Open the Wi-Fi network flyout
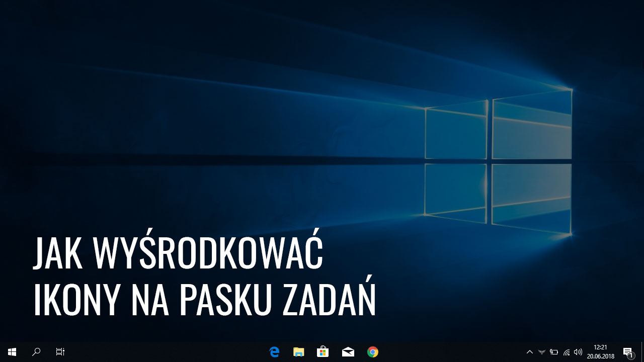This screenshot has width=644, height=362. tap(567, 352)
